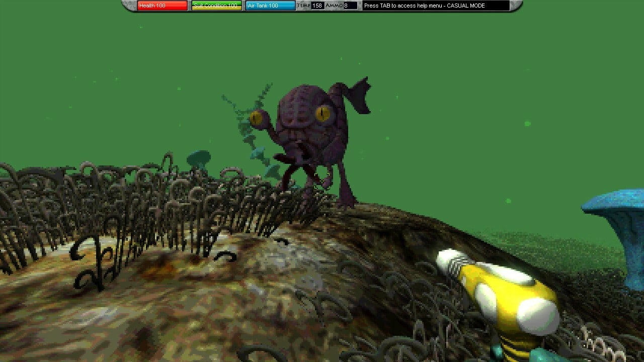Screen dimensions: 644x362
Task: Select the AMMO counter field showing 8
Action: tap(350, 6)
